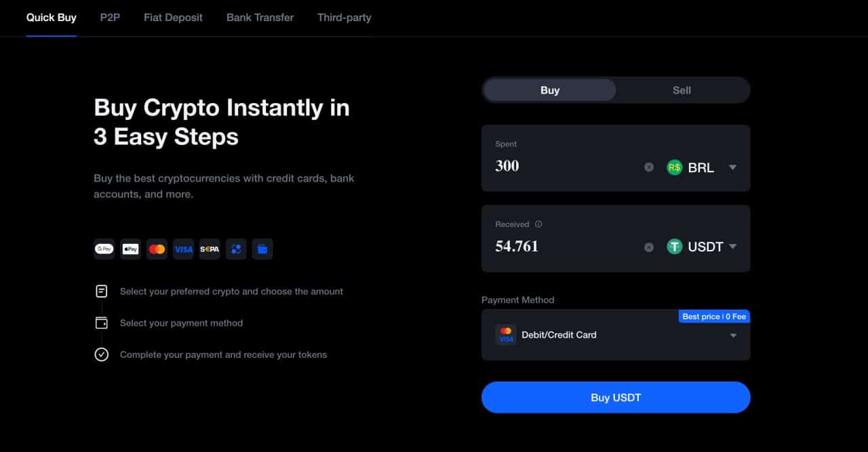Click the Best price 0 Fee badge

click(x=714, y=316)
